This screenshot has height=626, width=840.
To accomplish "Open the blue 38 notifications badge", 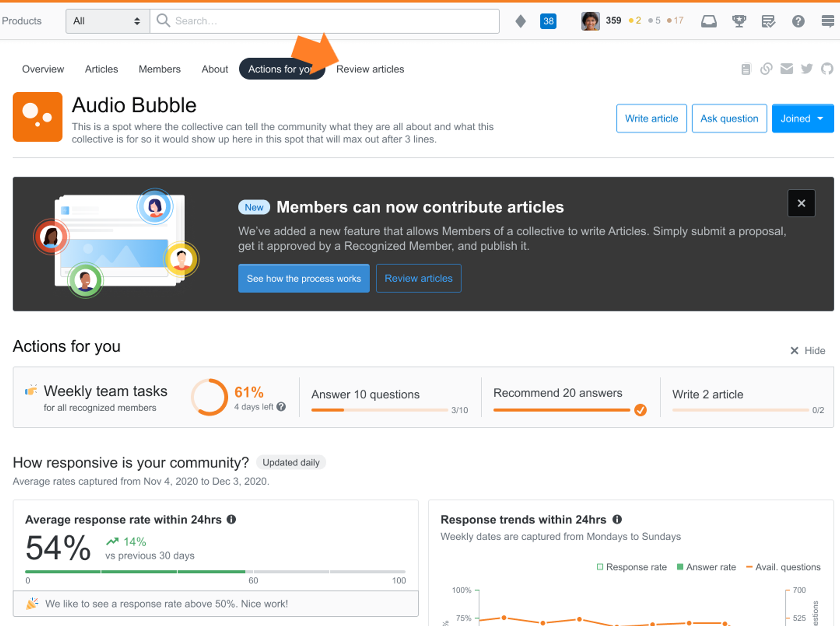I will [x=548, y=21].
